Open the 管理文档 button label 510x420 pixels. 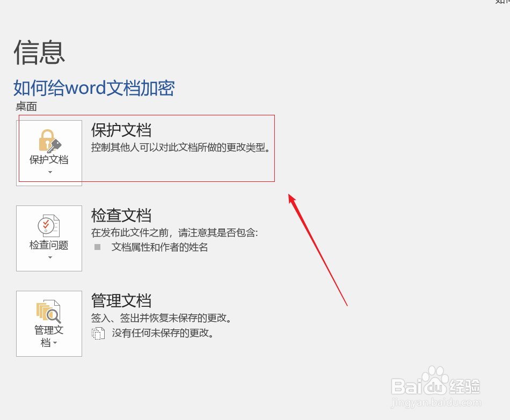(x=49, y=336)
